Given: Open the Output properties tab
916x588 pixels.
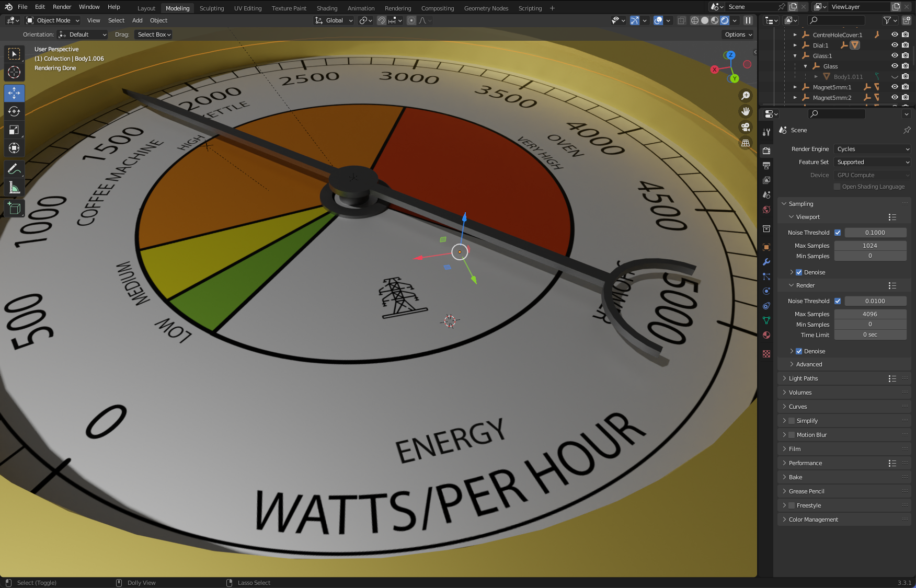Looking at the screenshot, I should tap(766, 165).
